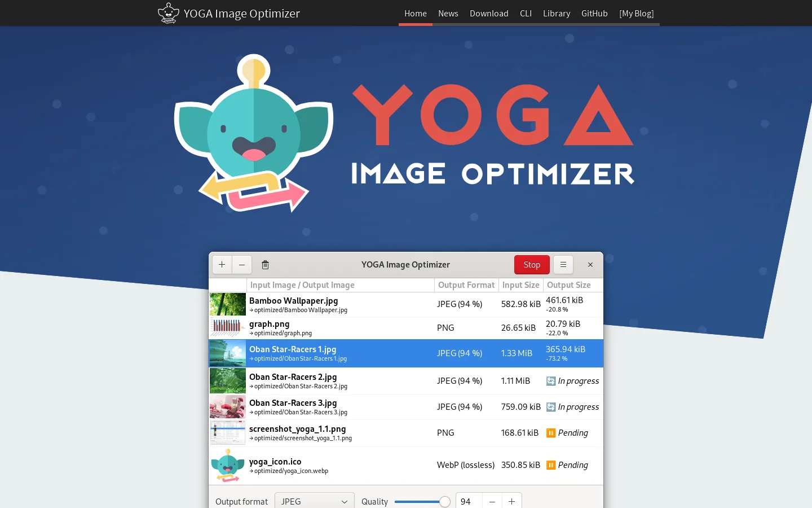
Task: Click the YOGA logo icon in header
Action: tap(168, 13)
